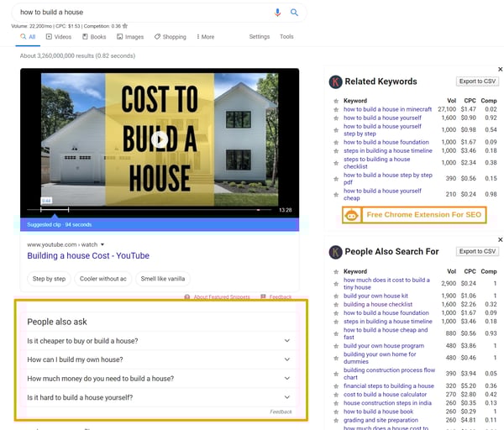This screenshot has height=430, width=504.
Task: Click the 'Step by step' chip
Action: pyautogui.click(x=49, y=279)
